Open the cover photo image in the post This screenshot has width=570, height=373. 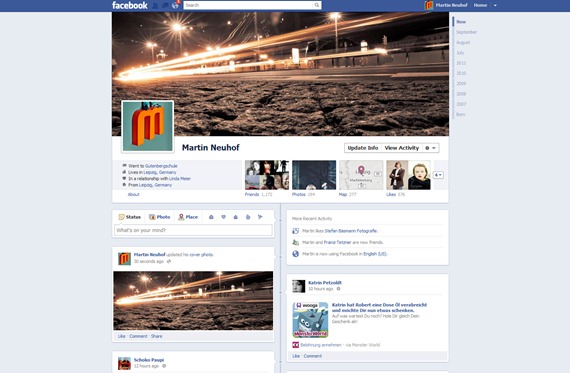point(193,301)
